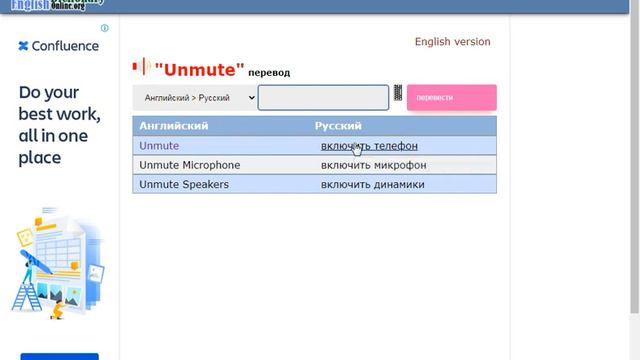Play Unmute pronunciation speaker icon
This screenshot has width=640, height=360.
(x=142, y=67)
